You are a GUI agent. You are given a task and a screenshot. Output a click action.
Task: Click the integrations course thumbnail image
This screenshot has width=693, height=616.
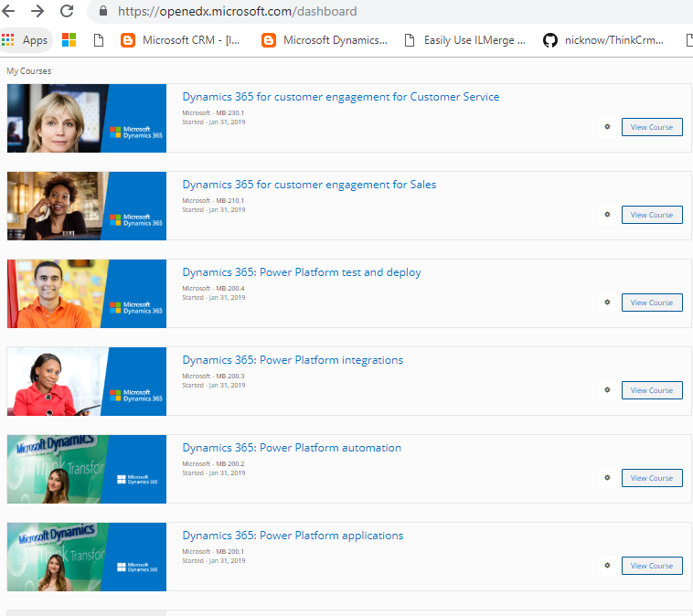pyautogui.click(x=87, y=381)
